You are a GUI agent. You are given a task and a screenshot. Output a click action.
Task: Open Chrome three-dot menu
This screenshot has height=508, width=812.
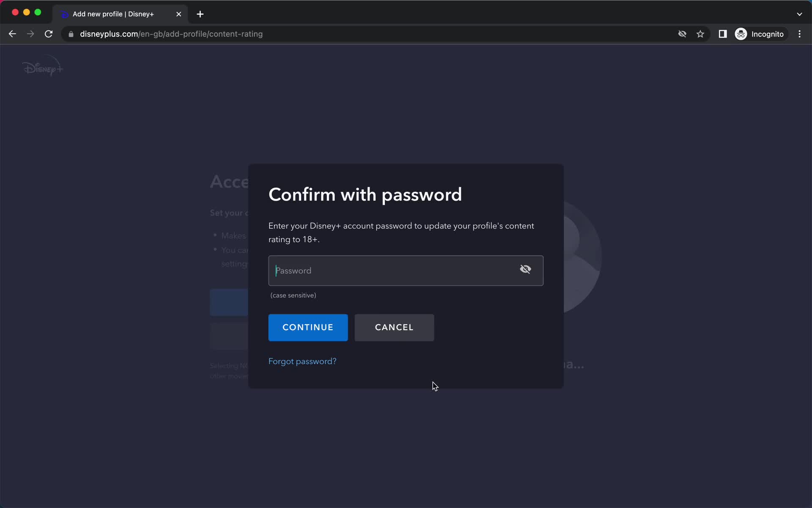[x=799, y=34]
